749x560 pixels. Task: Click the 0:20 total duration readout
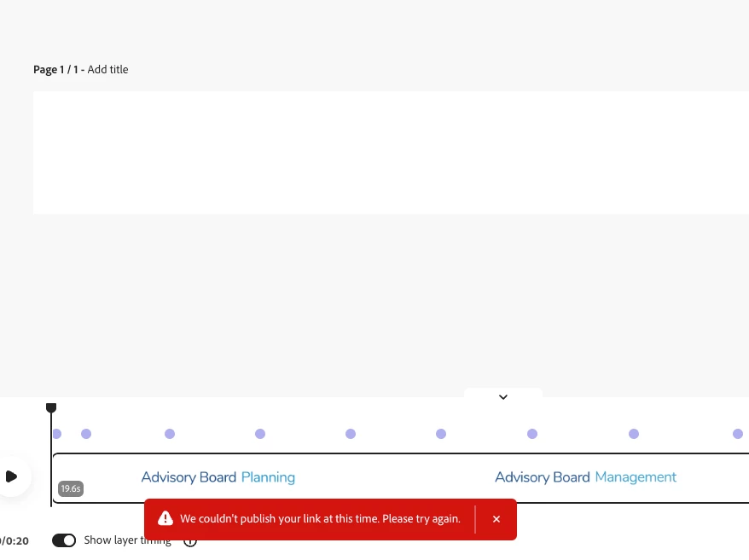pyautogui.click(x=17, y=541)
